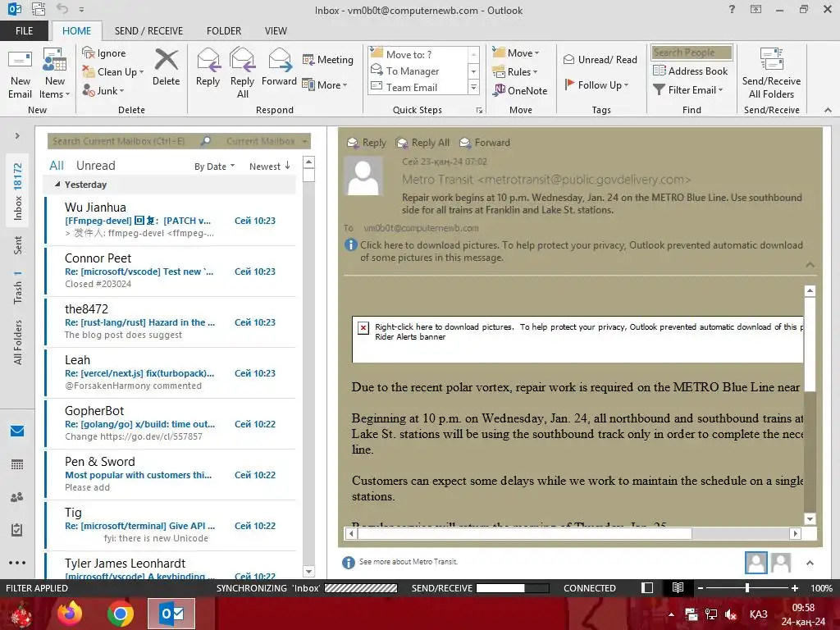The image size is (840, 630).
Task: Switch to the FOLDER tab
Action: click(223, 30)
